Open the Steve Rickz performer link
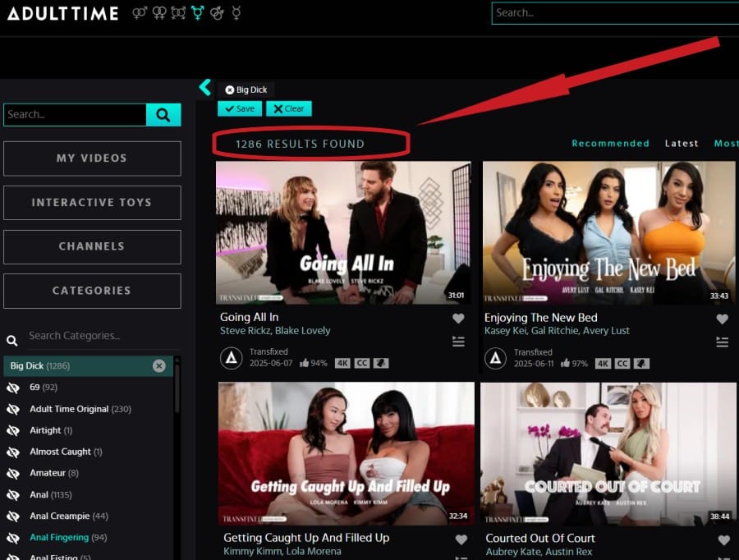Viewport: 739px width, 560px height. (245, 330)
